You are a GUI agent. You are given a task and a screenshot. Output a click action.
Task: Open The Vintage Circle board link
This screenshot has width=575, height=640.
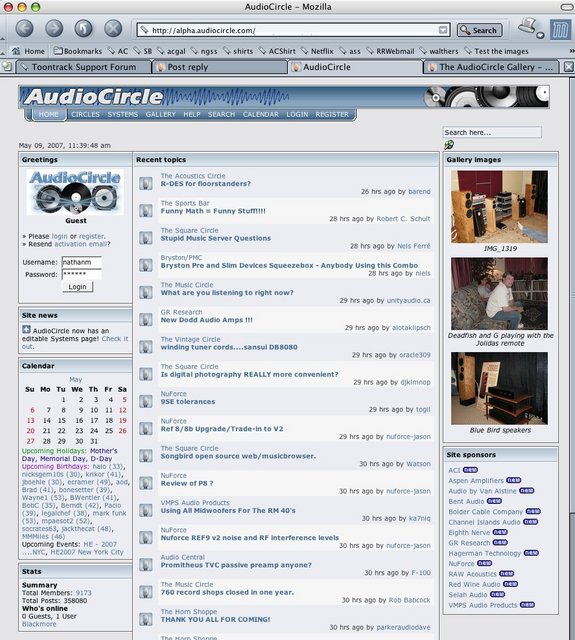click(x=190, y=339)
